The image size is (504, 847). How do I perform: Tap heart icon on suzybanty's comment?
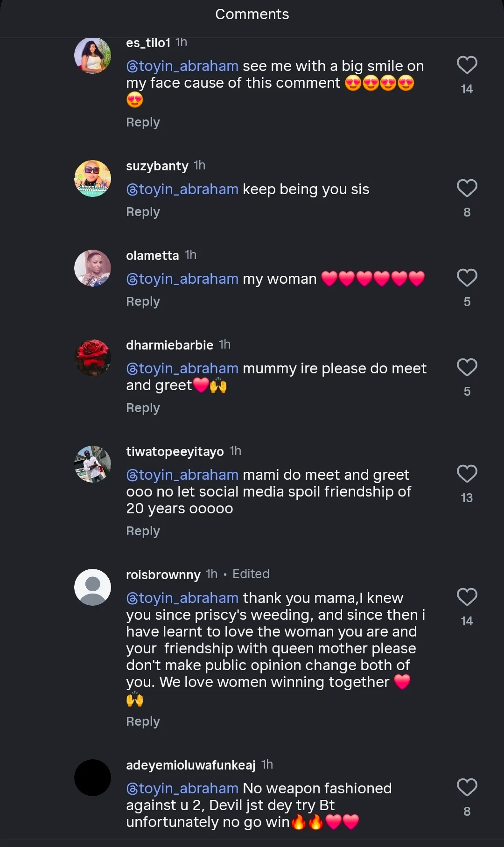tap(467, 189)
